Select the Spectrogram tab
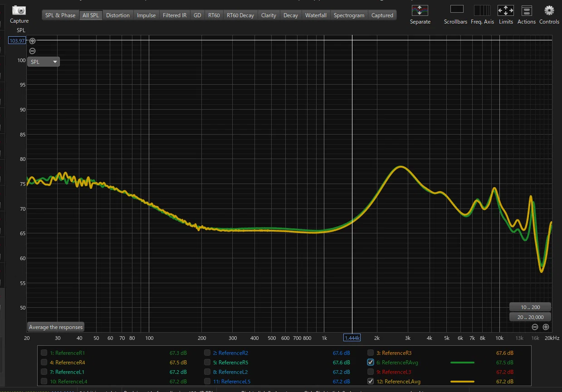The width and height of the screenshot is (562, 392). point(349,15)
